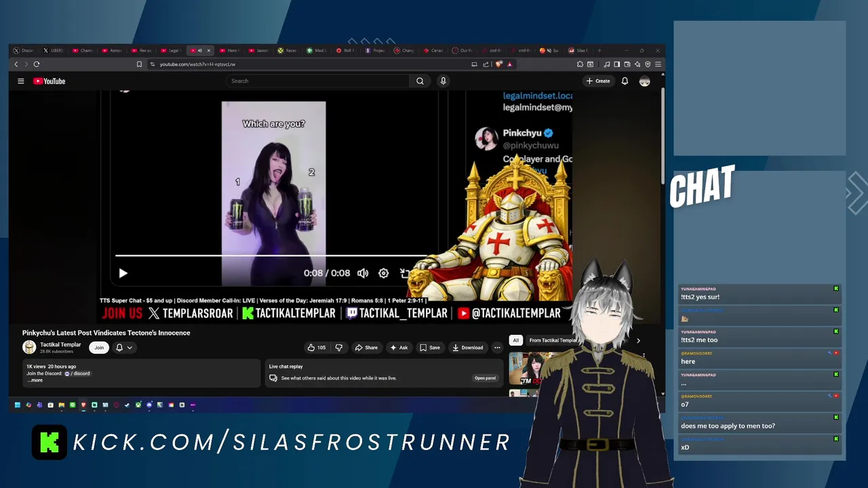The image size is (868, 488).
Task: Open the Windows Start menu
Action: [x=18, y=405]
